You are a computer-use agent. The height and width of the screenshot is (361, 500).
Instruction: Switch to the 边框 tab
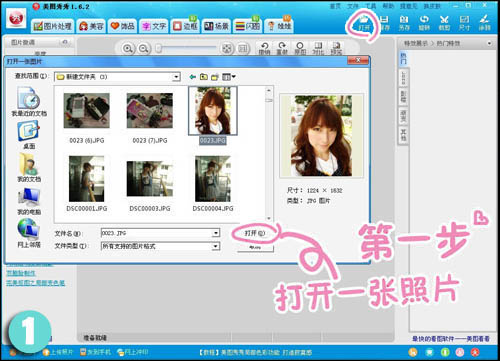(x=185, y=26)
